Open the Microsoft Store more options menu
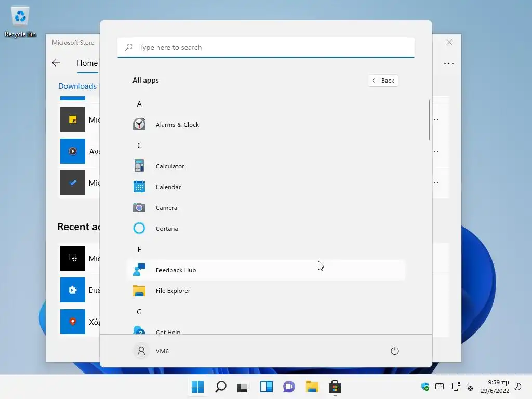532x399 pixels. [x=448, y=63]
